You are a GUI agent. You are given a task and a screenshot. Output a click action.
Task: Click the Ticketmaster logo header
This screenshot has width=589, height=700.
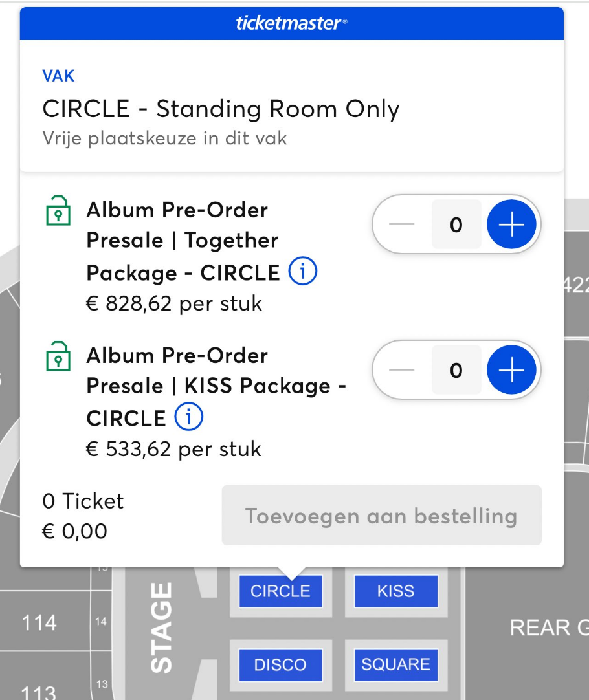(292, 24)
